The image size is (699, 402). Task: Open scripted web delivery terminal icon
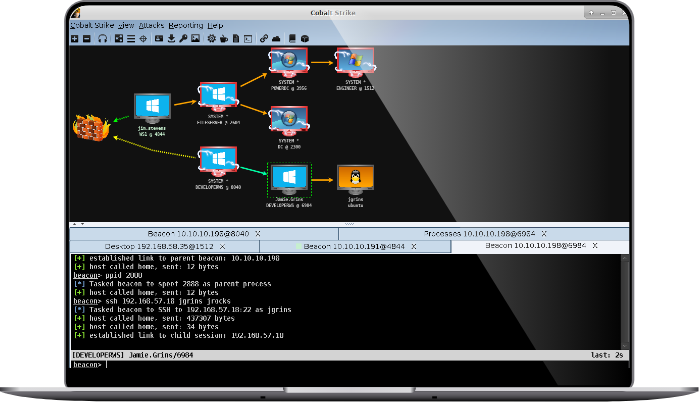coord(248,39)
